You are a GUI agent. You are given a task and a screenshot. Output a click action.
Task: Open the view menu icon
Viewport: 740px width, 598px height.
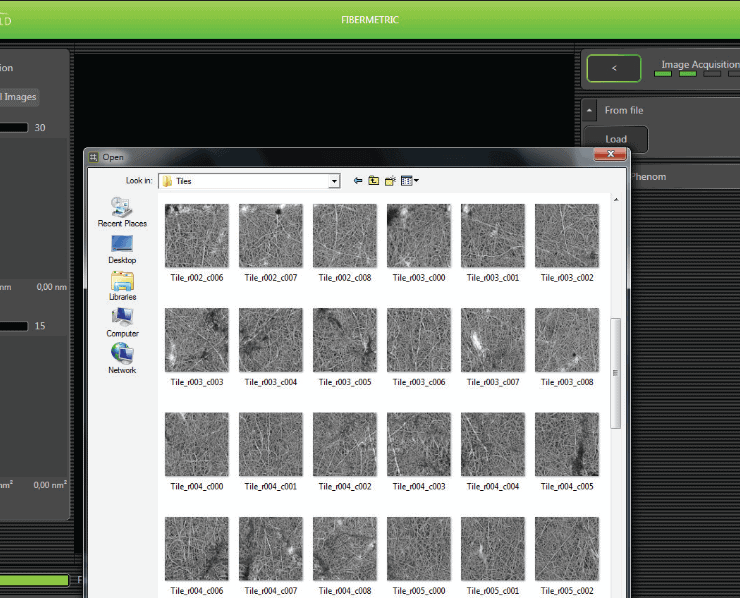(x=409, y=181)
